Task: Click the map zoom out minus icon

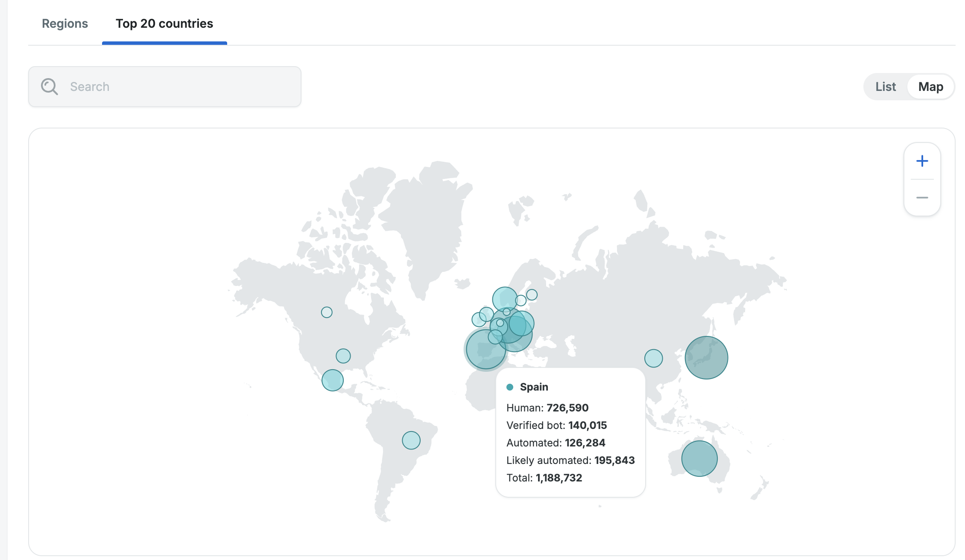Action: [x=922, y=198]
